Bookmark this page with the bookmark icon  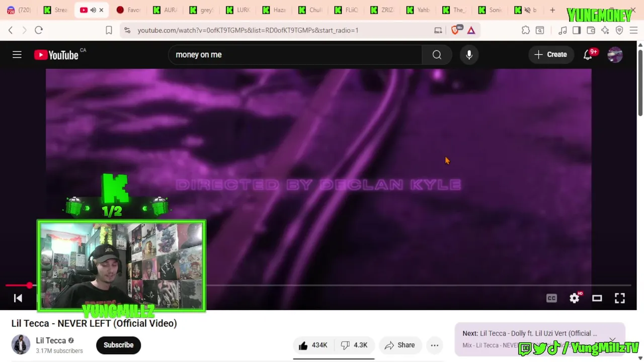pos(109,30)
